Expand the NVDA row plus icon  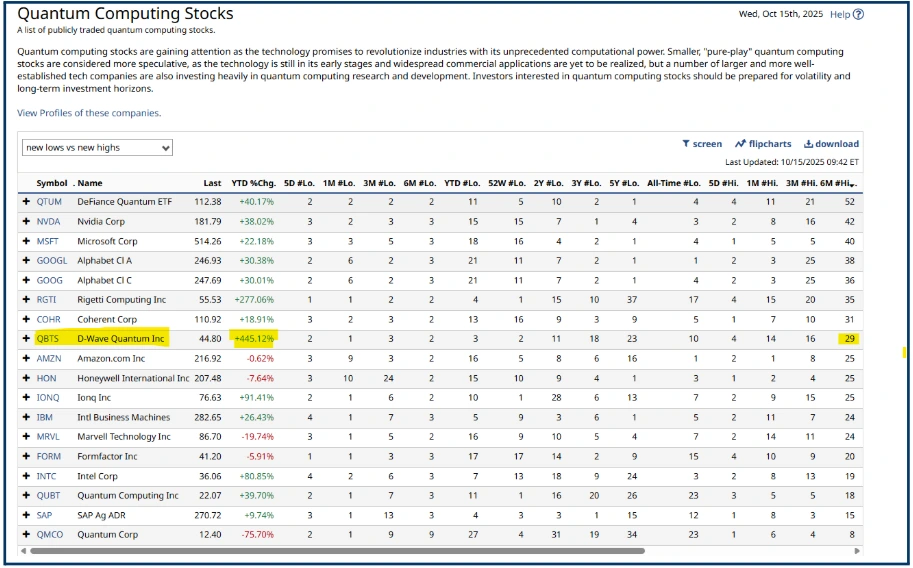pyautogui.click(x=27, y=222)
